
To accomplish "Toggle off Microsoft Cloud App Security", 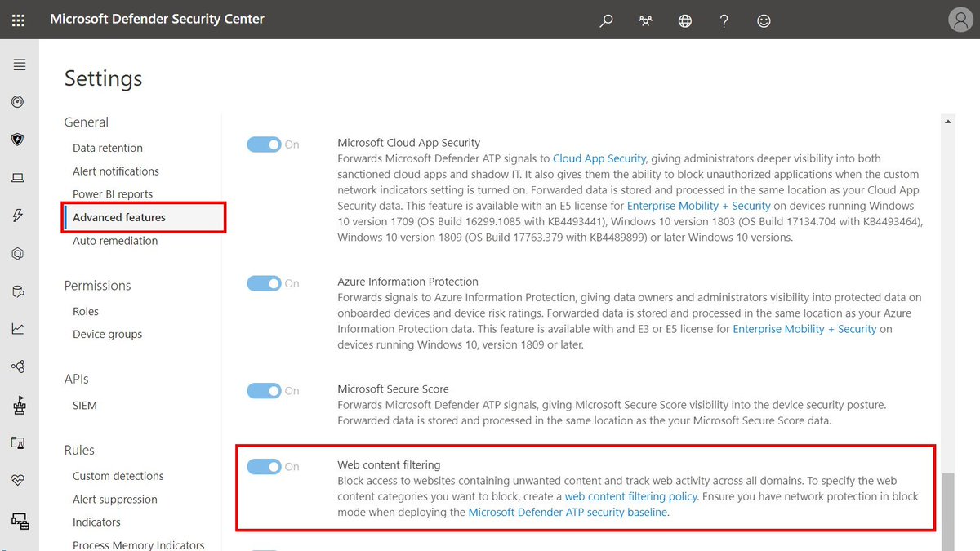I will point(264,144).
